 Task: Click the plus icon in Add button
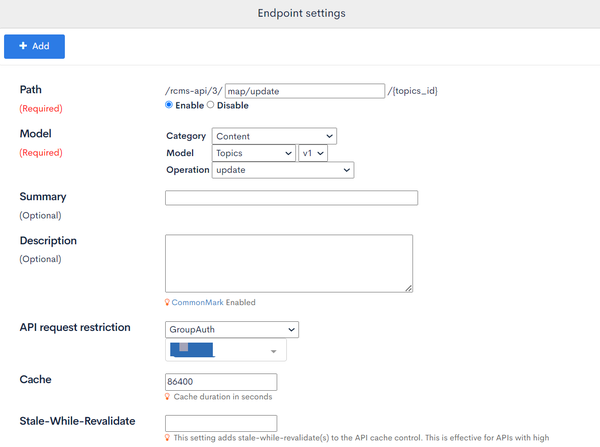coord(23,46)
